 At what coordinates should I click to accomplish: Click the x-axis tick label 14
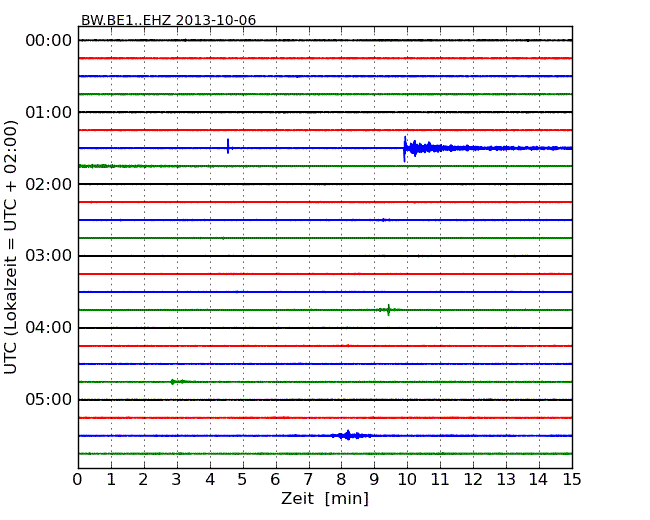point(538,480)
